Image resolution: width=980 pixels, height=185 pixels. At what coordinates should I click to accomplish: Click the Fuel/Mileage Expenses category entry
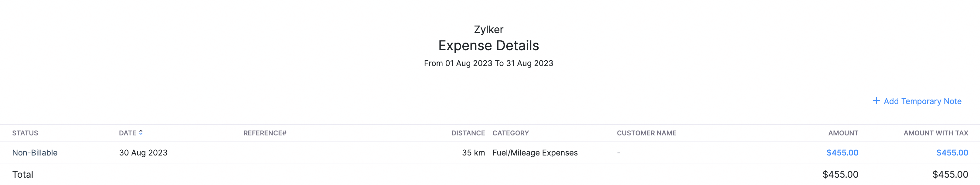pos(535,152)
